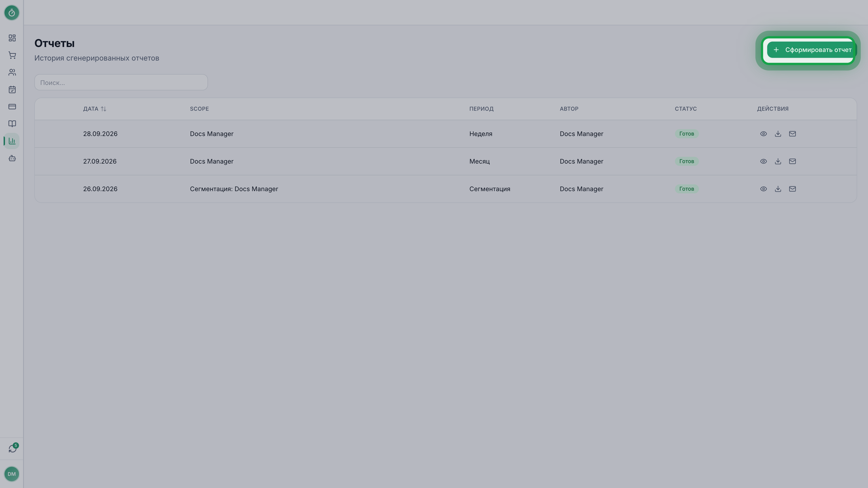Open the calendar check icon in sidebar
Viewport: 868px width, 488px height.
tap(12, 90)
